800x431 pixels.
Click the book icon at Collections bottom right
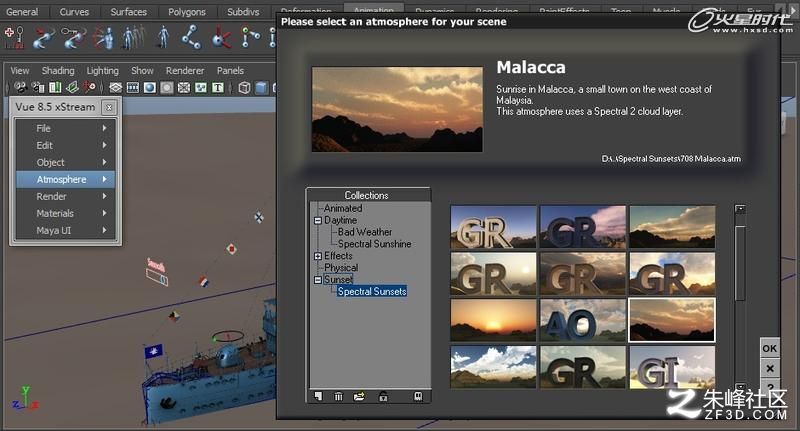click(418, 396)
